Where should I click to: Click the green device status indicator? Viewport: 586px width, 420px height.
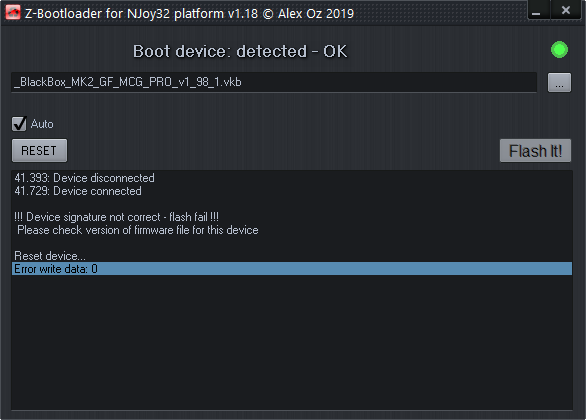click(x=559, y=50)
